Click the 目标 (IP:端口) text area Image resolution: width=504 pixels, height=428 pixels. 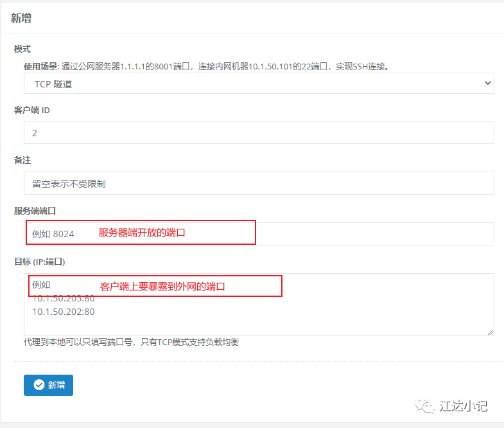click(259, 305)
